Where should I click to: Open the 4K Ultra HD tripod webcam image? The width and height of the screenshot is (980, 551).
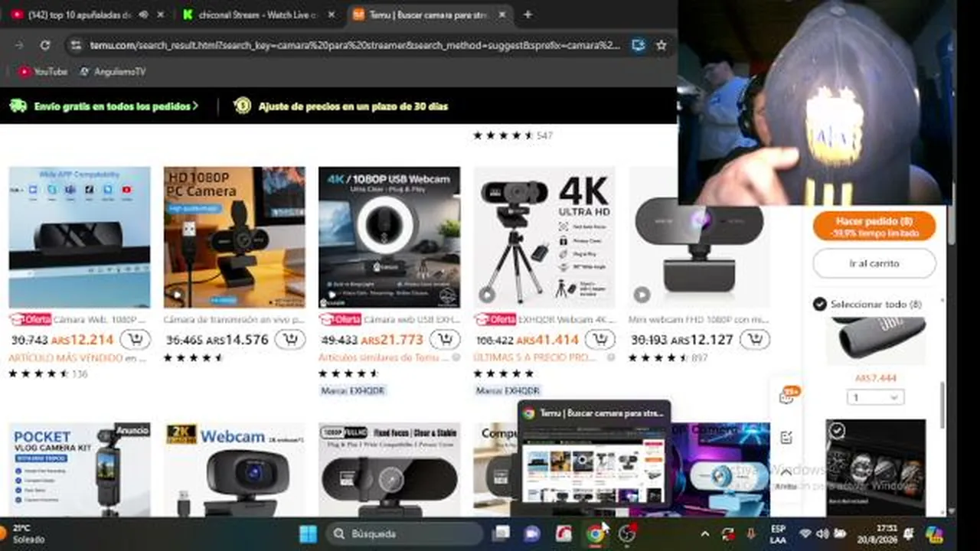(544, 237)
